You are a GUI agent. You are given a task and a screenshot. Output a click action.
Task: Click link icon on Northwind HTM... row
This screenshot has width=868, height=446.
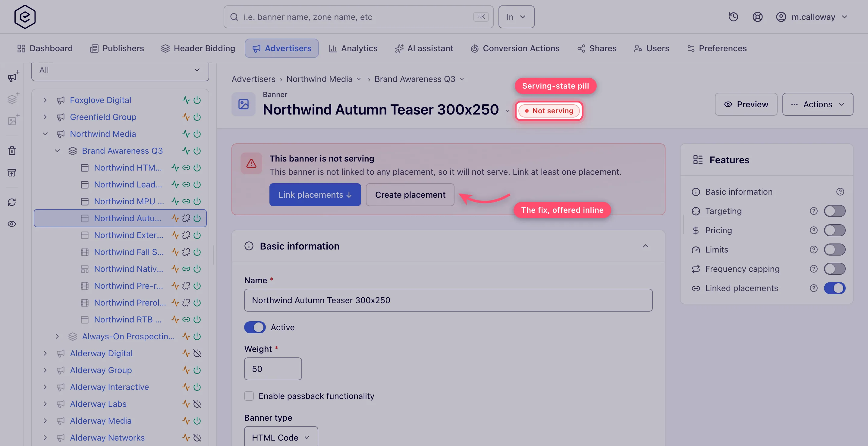point(186,168)
